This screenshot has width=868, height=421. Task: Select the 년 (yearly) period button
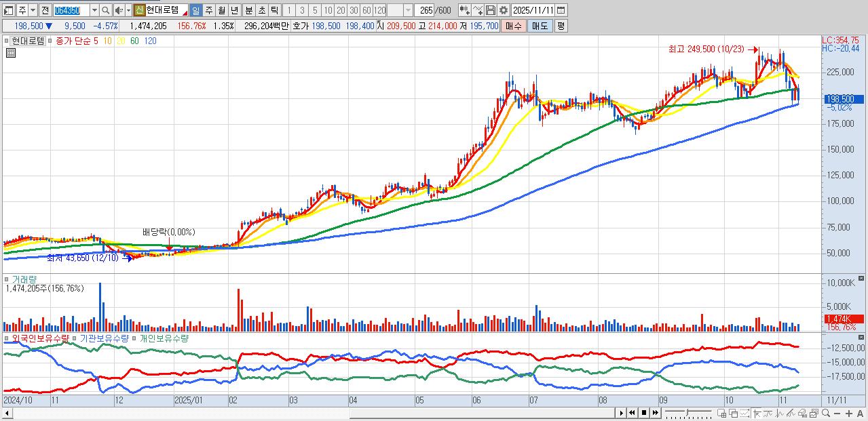234,10
